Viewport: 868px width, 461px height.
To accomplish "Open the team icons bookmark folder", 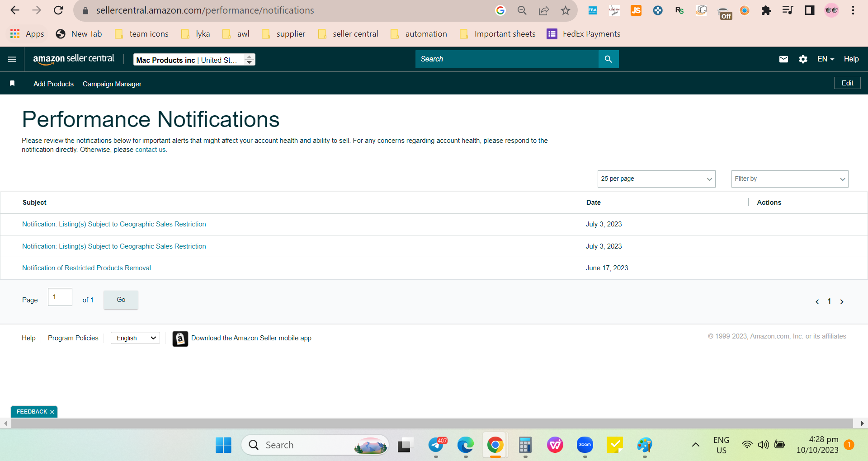I will coord(142,34).
